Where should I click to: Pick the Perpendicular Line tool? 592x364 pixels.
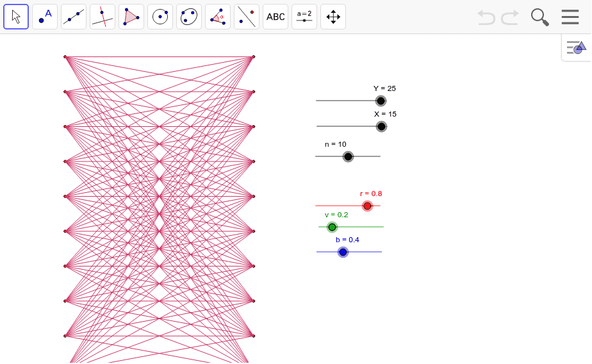[103, 17]
